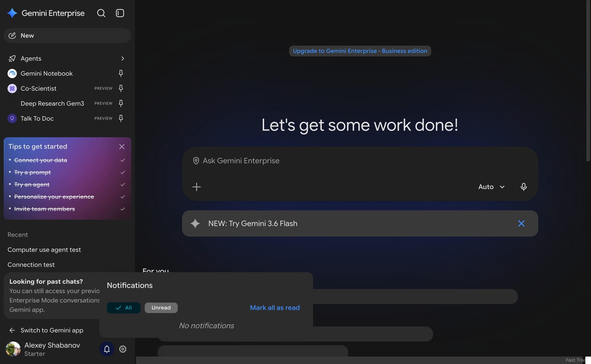Focus the Ask Gemini Enterprise input
This screenshot has width=591, height=364.
(360, 161)
